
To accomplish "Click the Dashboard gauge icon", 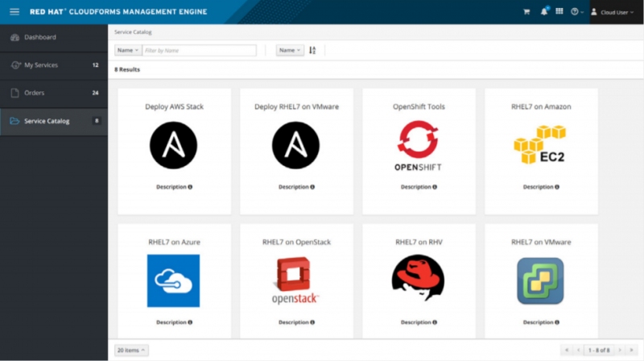I will [14, 37].
